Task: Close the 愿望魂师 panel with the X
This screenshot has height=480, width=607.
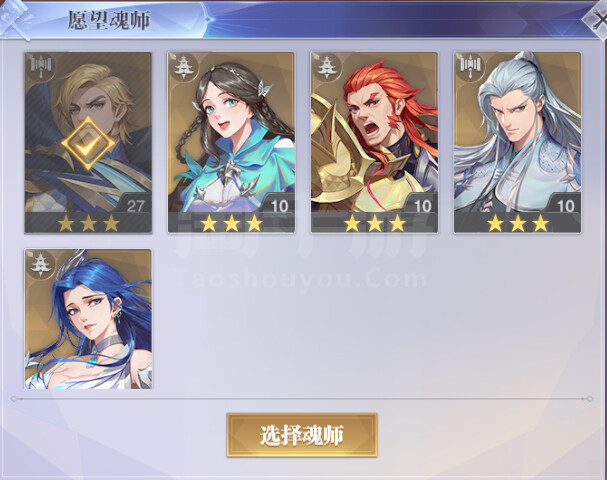Action: click(596, 21)
